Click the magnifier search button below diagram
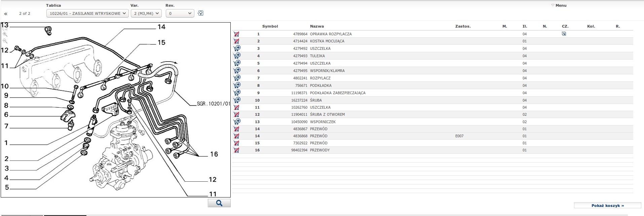This screenshot has height=216, width=644. [219, 203]
